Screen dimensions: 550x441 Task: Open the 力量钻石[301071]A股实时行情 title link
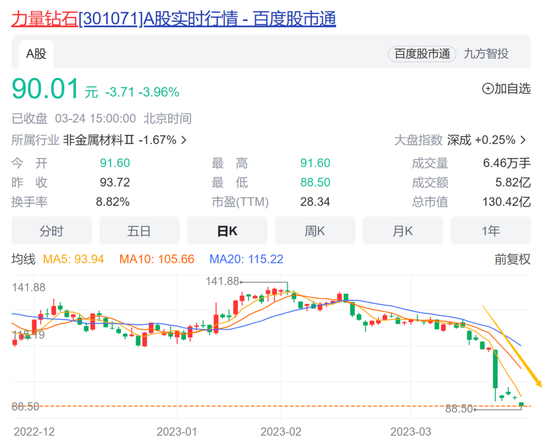point(174,19)
